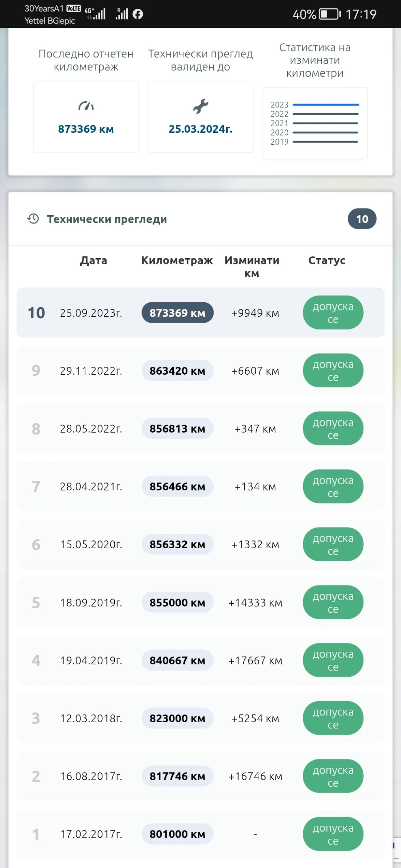This screenshot has height=868, width=401.
Task: Open the 873369 км last mileage card
Action: coord(86,117)
